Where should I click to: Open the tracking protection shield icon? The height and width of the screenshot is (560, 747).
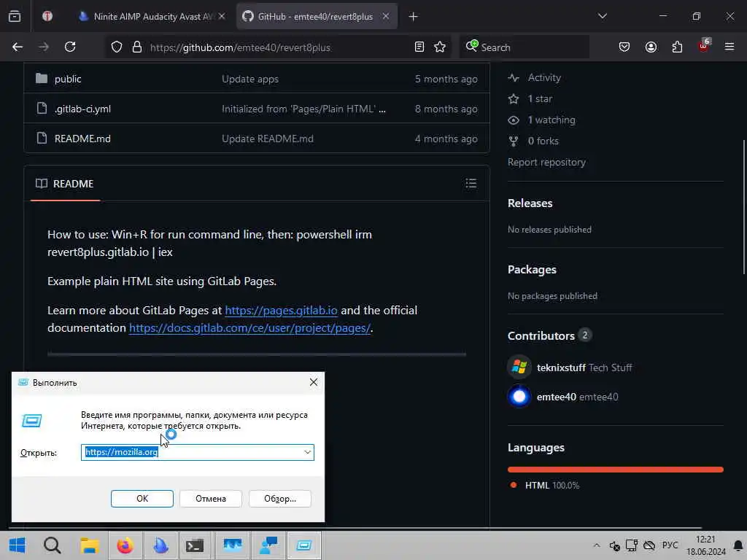pyautogui.click(x=117, y=47)
